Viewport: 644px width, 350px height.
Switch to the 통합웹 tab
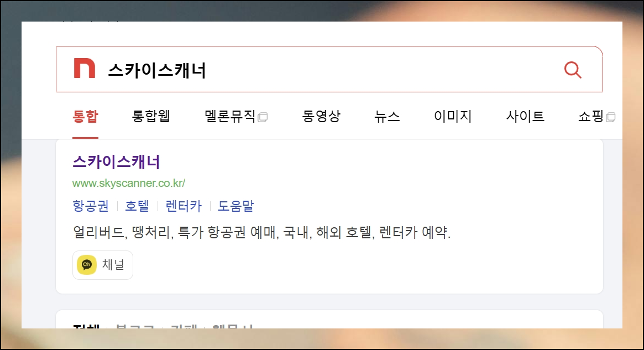coord(151,116)
